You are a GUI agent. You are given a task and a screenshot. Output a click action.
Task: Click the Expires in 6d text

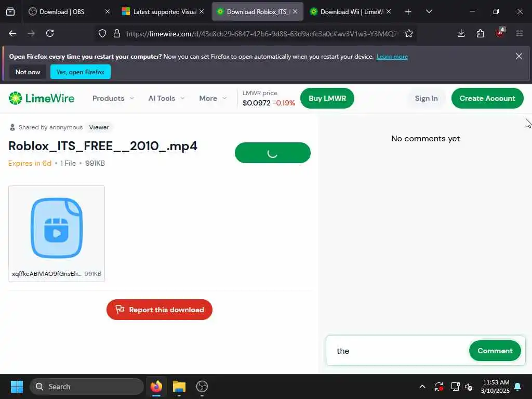[30, 163]
